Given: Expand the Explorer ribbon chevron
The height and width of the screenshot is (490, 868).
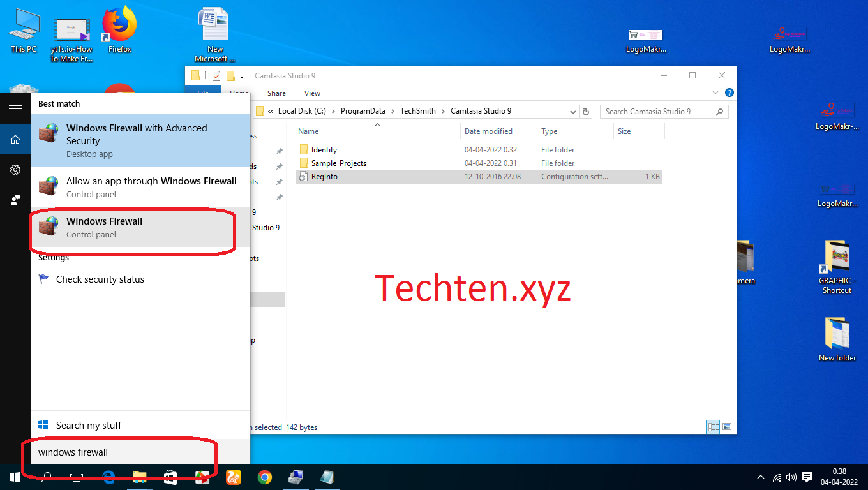Looking at the screenshot, I should [x=715, y=93].
